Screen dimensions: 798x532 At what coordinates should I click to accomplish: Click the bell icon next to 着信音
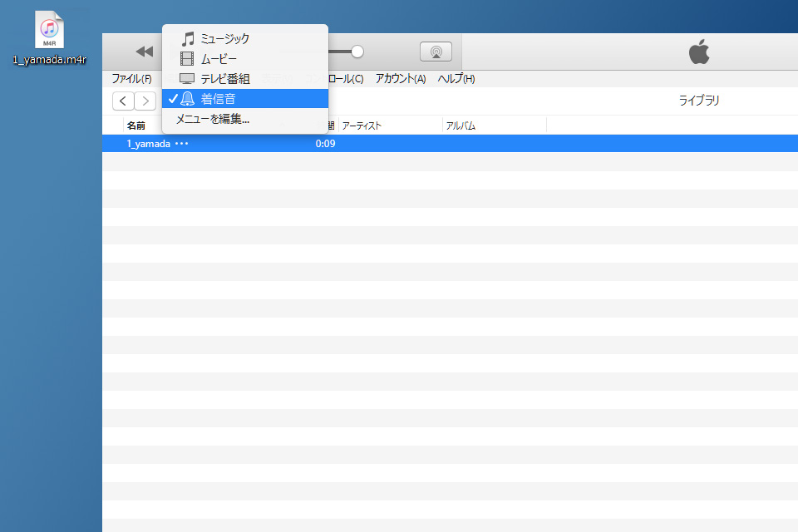point(187,99)
